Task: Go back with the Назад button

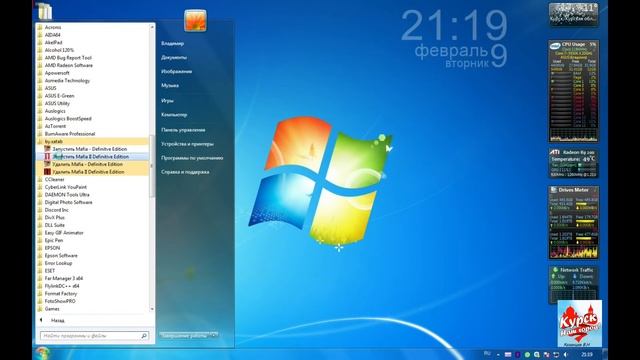Action: pyautogui.click(x=52, y=320)
